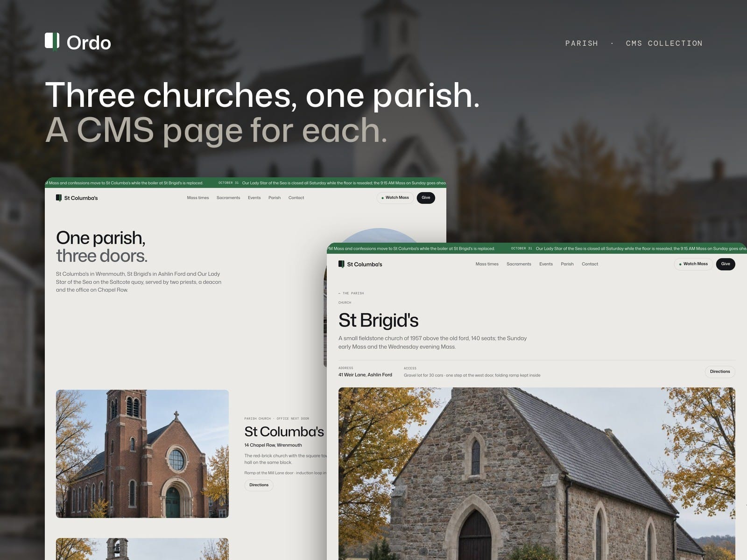This screenshot has width=747, height=560.
Task: Click the 'CMS COLLECTION' label in the header
Action: 664,43
